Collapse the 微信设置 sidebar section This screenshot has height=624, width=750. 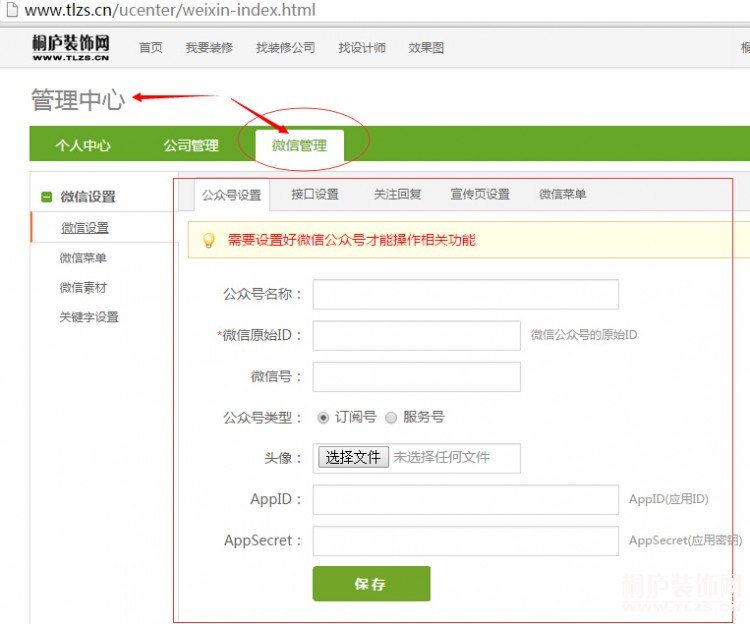[46, 197]
